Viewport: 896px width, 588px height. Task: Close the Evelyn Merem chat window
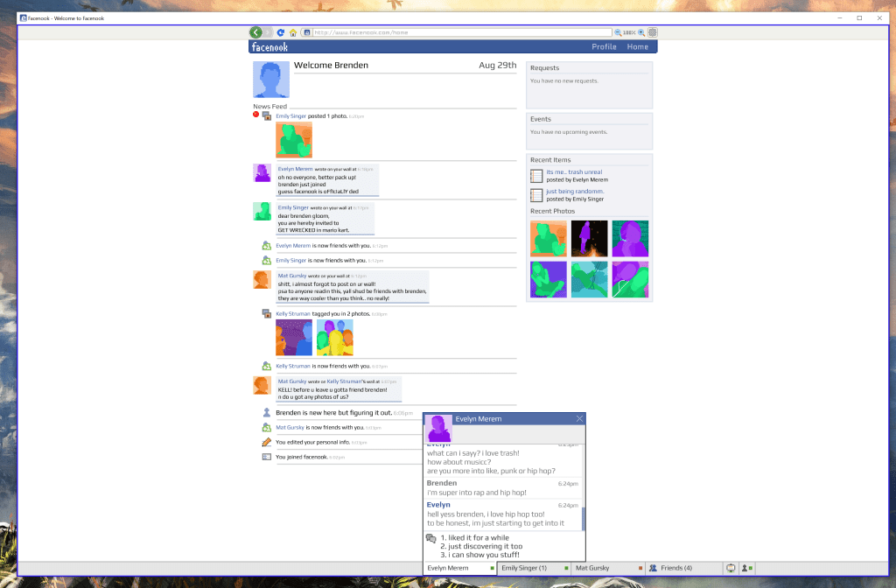579,419
